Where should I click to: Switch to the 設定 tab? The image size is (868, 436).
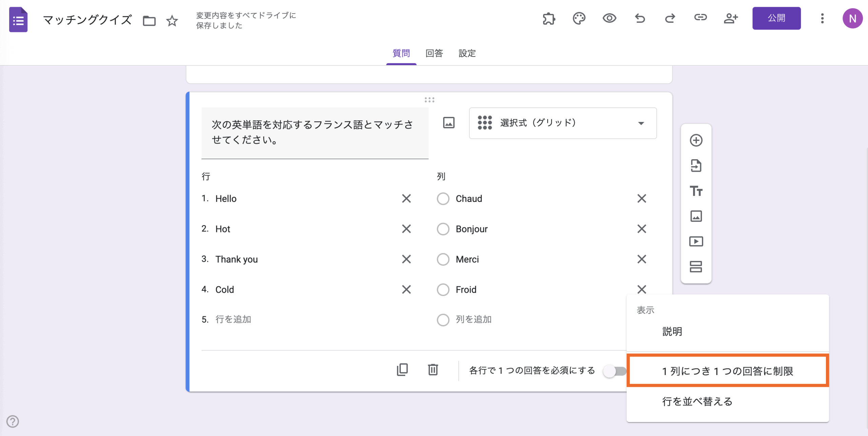tap(467, 54)
